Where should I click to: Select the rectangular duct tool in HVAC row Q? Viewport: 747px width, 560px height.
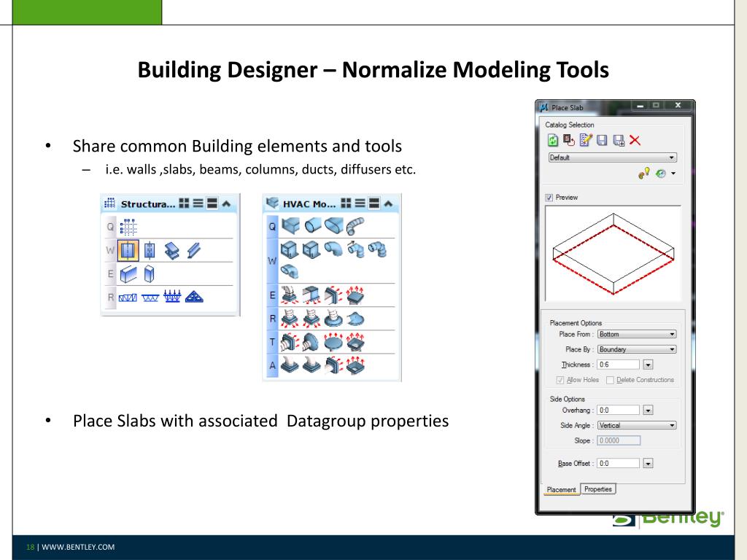pos(290,226)
